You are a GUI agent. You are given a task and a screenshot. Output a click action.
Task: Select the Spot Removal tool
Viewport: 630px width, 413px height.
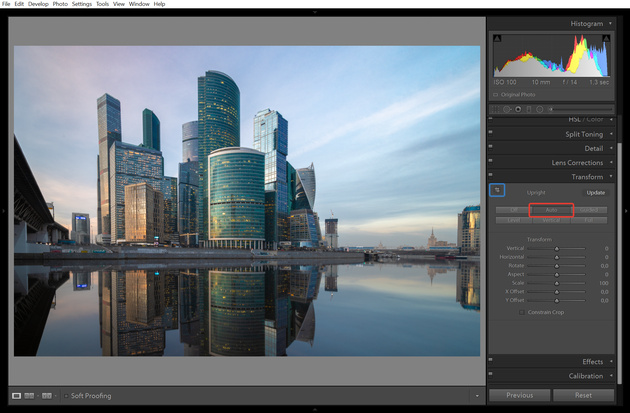(507, 109)
